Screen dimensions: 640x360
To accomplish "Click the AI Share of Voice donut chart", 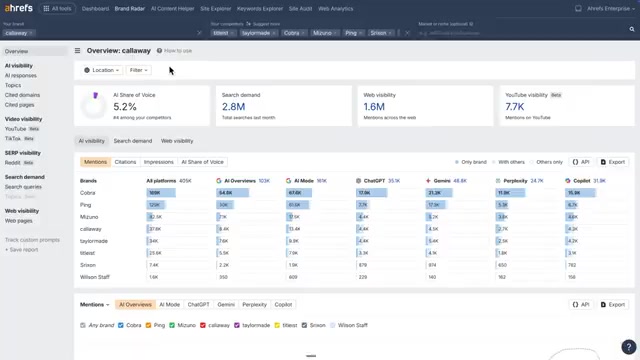I will click(x=93, y=105).
